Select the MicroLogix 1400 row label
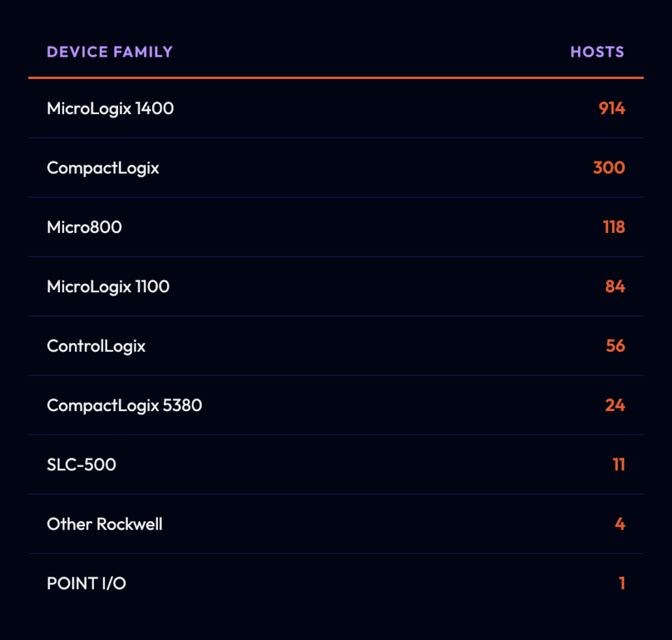 tap(110, 108)
